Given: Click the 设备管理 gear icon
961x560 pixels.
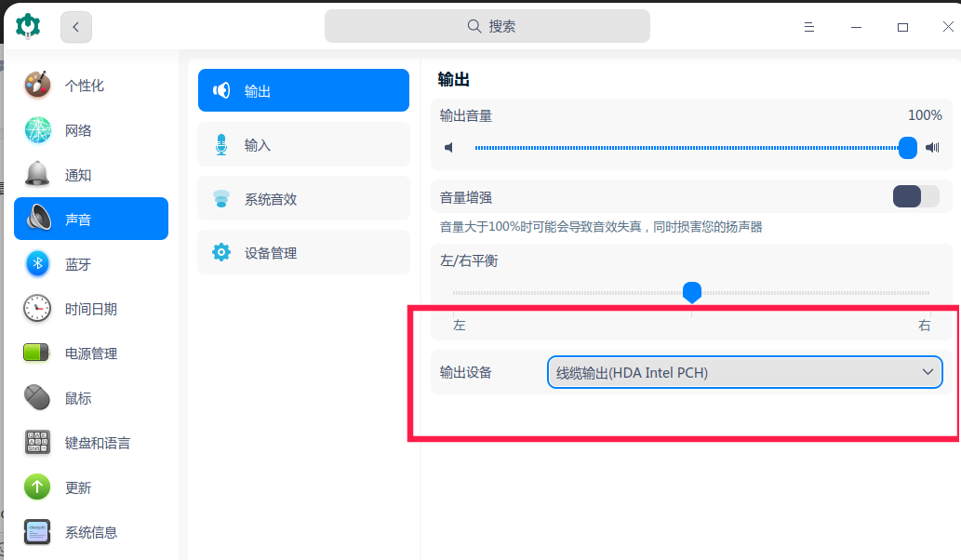Looking at the screenshot, I should click(221, 252).
